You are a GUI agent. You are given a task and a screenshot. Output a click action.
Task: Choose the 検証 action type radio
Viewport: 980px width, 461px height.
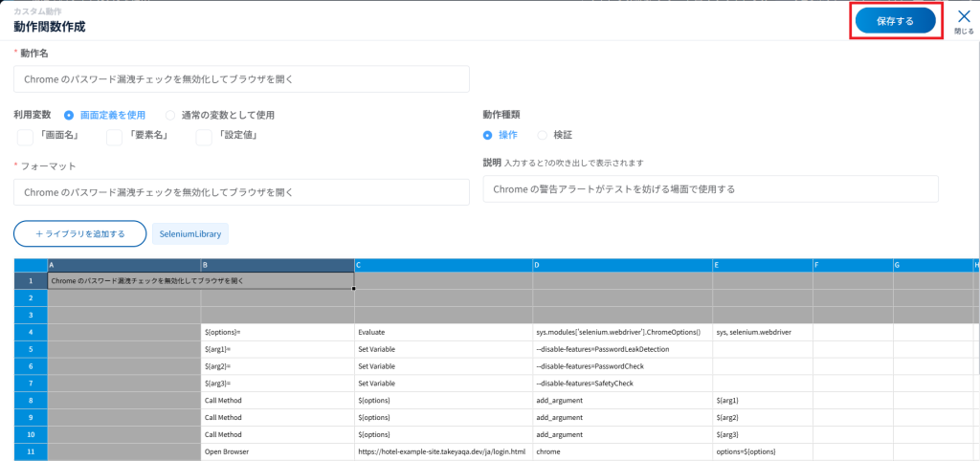(543, 135)
